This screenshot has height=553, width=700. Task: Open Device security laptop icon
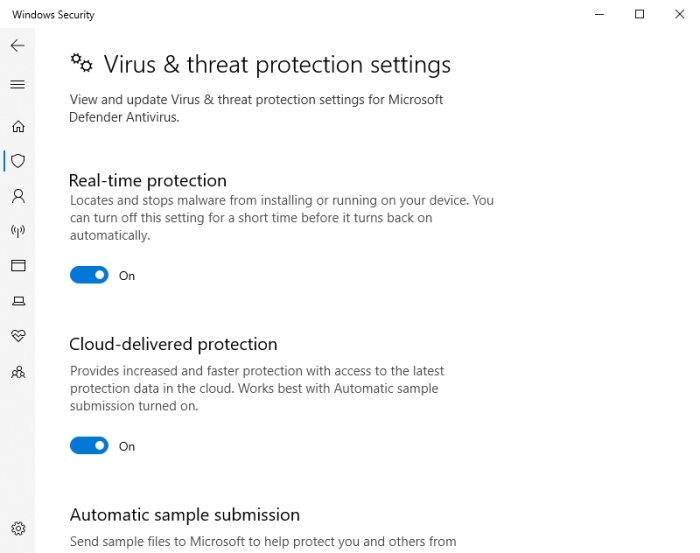pyautogui.click(x=18, y=300)
